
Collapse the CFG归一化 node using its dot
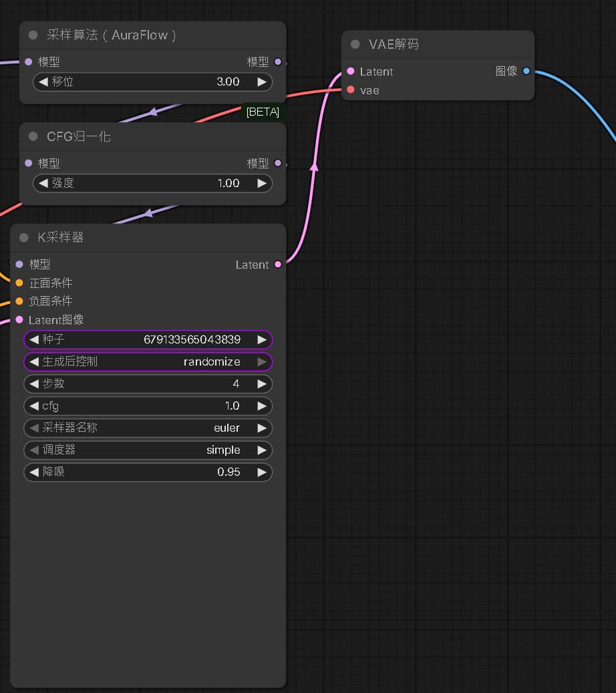tap(33, 136)
